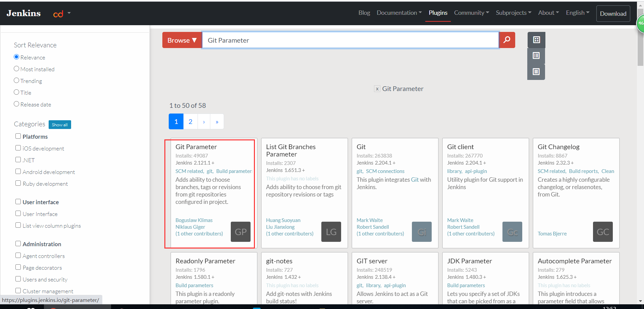
Task: Check the Android development checkbox
Action: tap(18, 171)
